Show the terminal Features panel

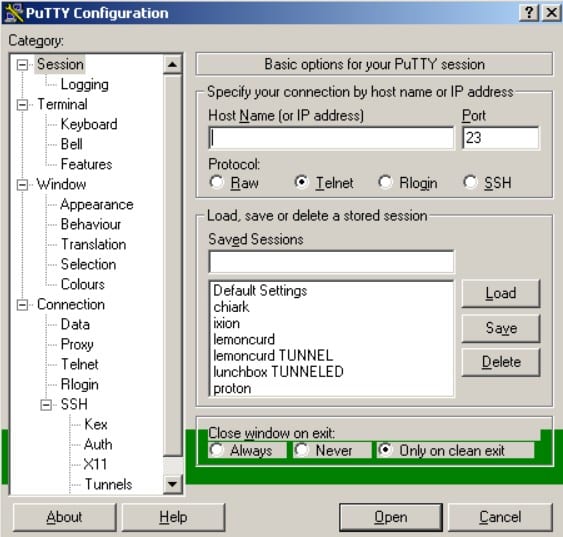87,164
